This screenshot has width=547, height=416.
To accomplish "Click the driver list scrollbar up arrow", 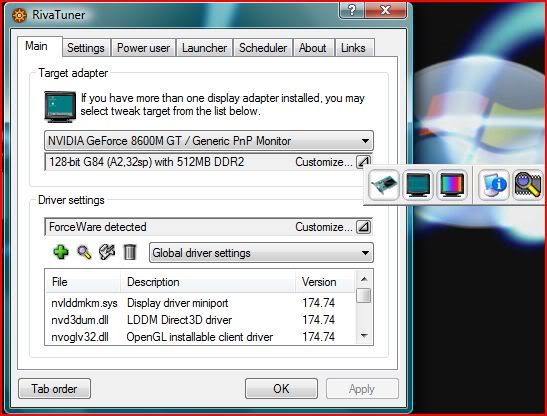I will tap(364, 279).
